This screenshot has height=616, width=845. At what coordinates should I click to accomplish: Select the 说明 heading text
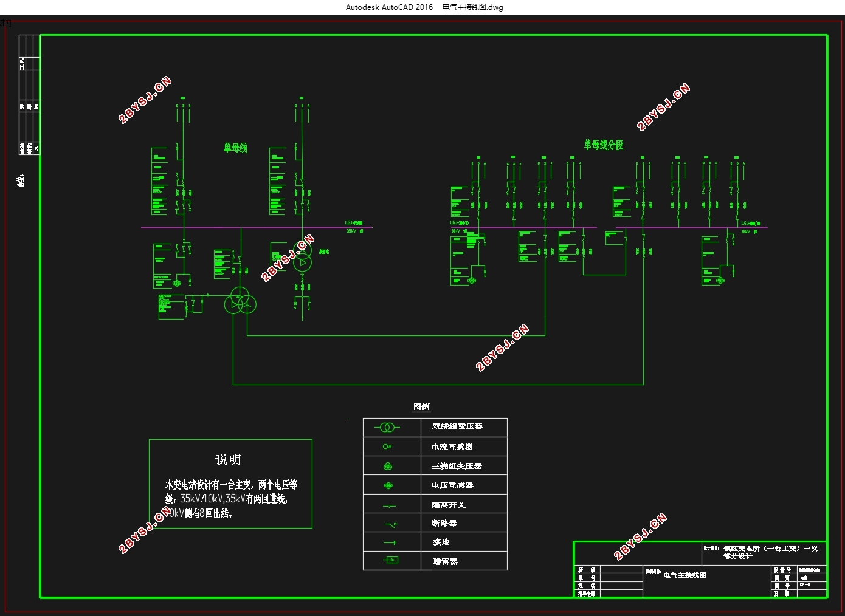coord(228,460)
